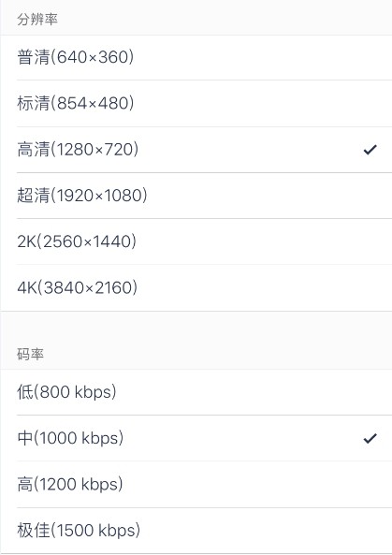Choose 2K(2560×1440) resolution

(x=196, y=241)
